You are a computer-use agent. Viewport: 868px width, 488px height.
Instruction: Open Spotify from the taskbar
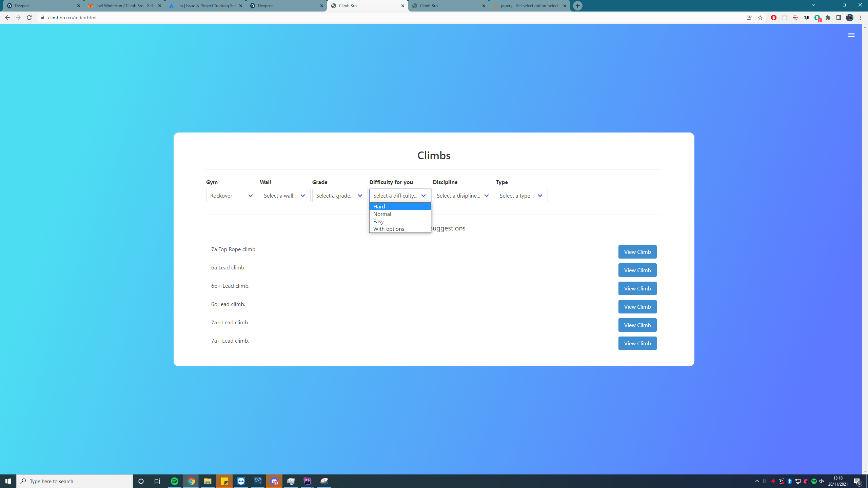click(x=175, y=481)
